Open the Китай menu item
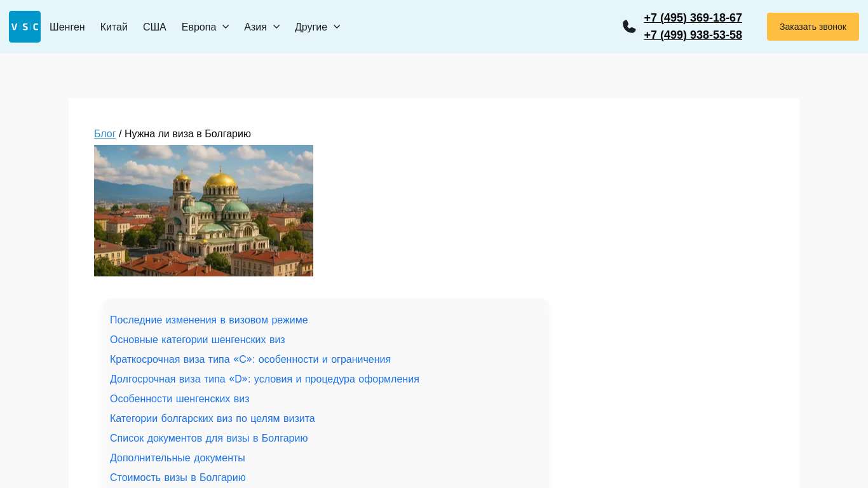 pyautogui.click(x=114, y=27)
